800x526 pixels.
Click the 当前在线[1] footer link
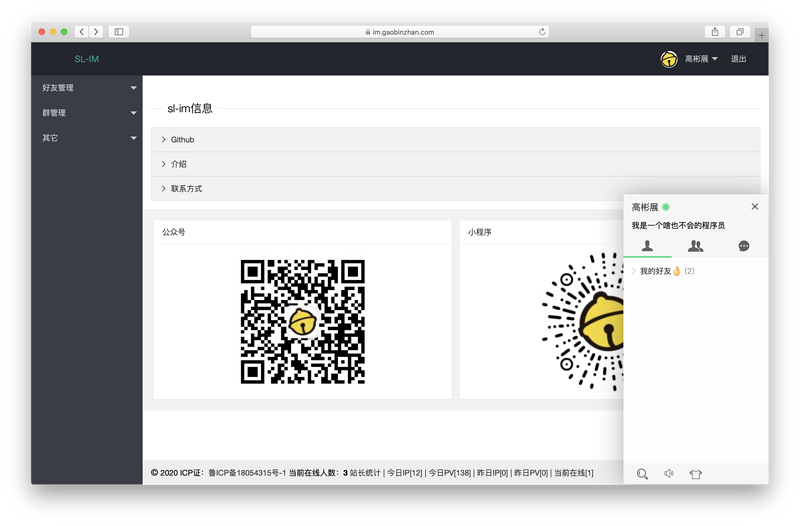point(574,473)
